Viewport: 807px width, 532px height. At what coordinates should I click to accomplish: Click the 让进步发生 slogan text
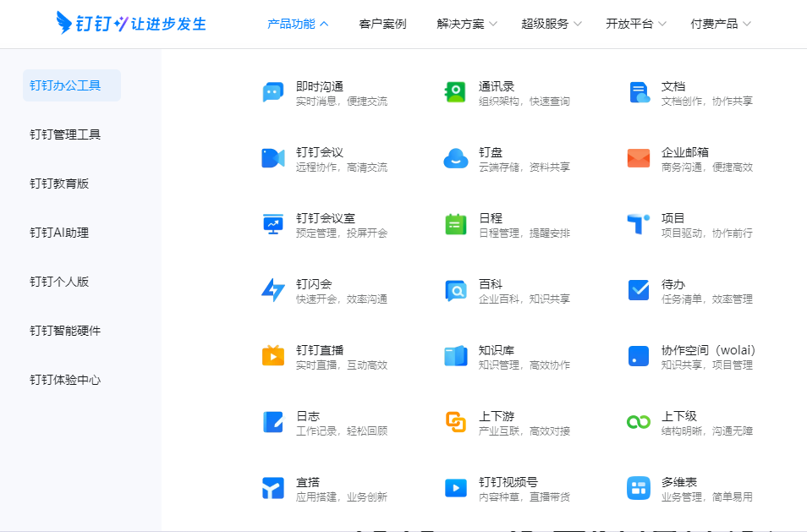(x=168, y=24)
